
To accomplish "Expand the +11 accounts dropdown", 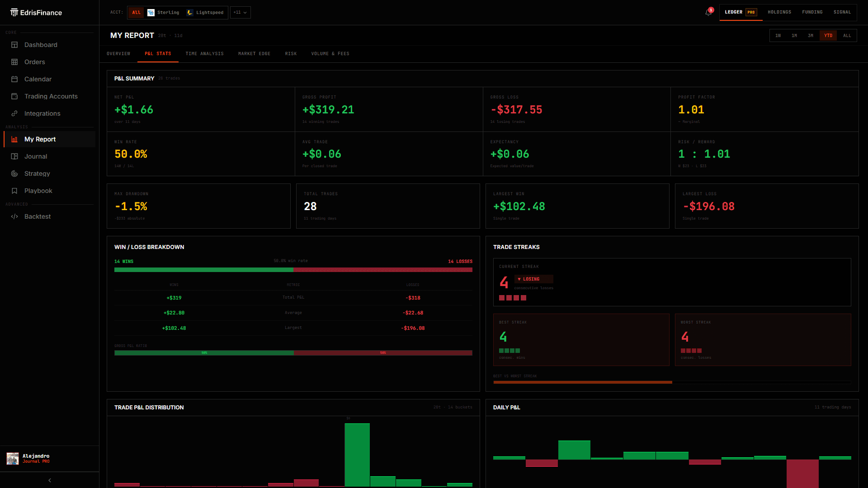I will click(240, 13).
